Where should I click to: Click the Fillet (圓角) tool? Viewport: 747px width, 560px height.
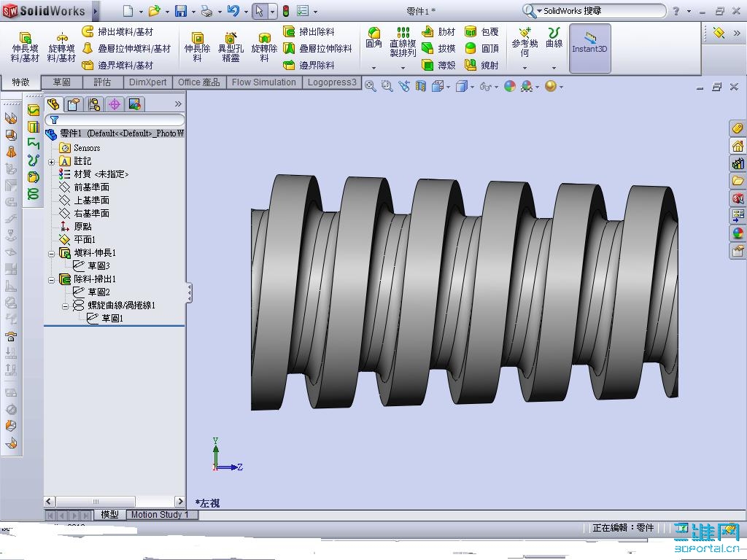click(x=374, y=38)
